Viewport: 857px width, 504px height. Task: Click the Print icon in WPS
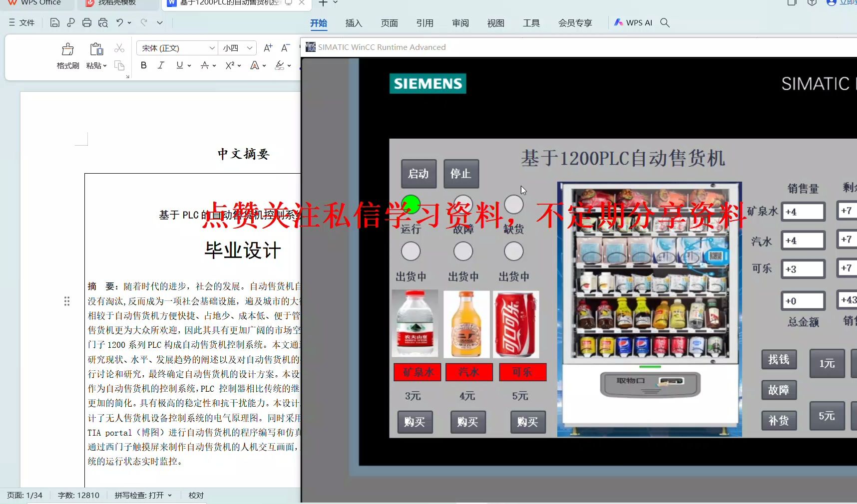click(87, 22)
